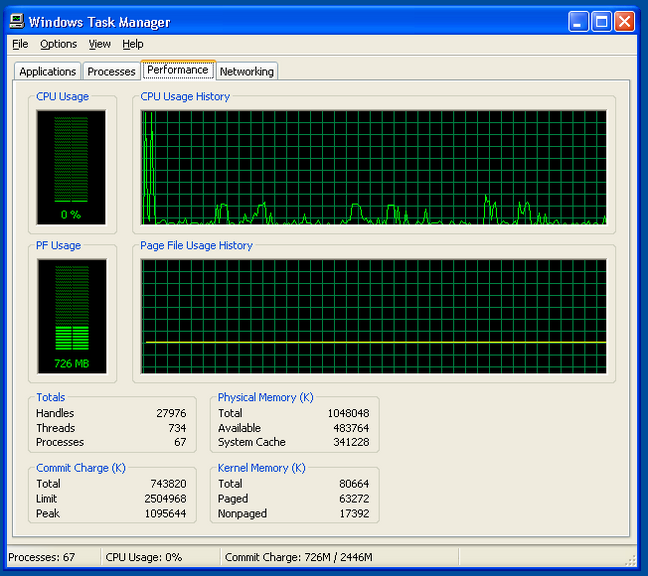Viewport: 648px width, 576px height.
Task: Click the Handles count 27976 in Totals
Action: click(170, 413)
